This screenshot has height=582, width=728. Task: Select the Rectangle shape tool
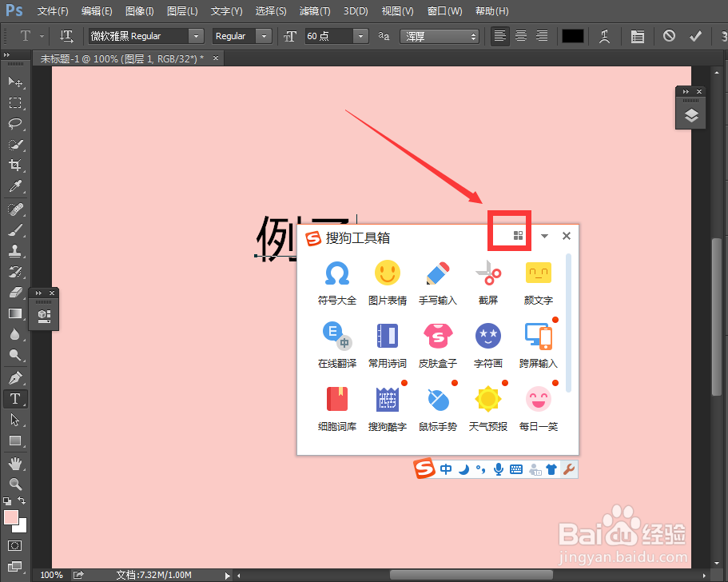(15, 440)
